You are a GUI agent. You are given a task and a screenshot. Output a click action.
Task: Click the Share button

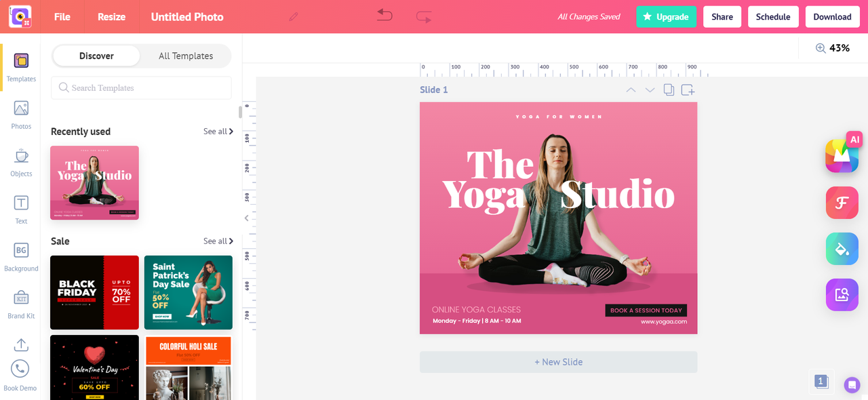point(722,16)
